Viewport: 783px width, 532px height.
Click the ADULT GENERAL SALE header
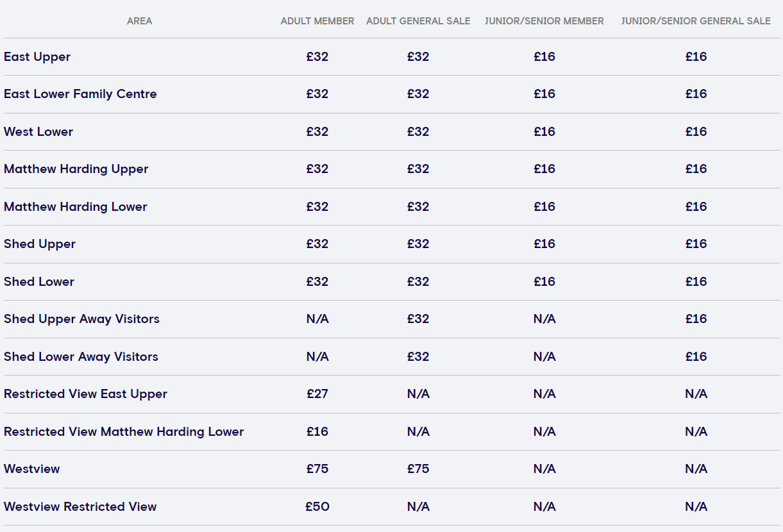coord(418,21)
